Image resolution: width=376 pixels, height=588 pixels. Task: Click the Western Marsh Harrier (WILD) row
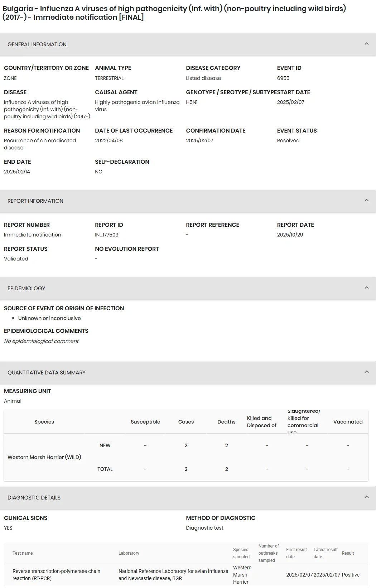(186, 457)
